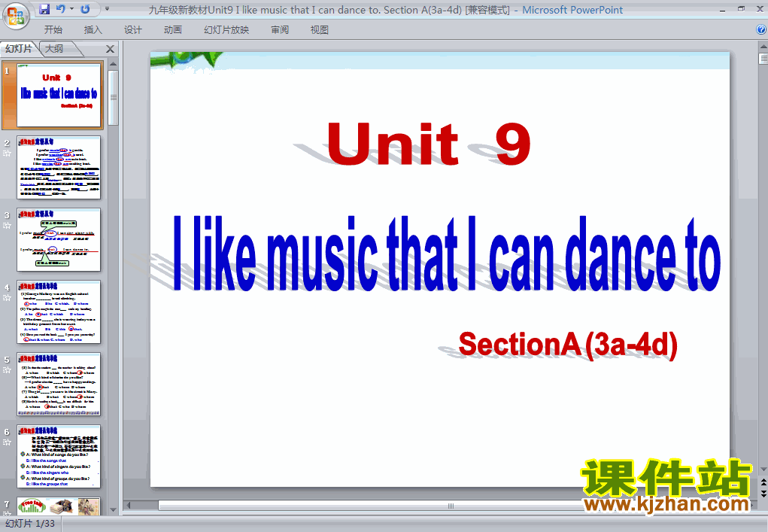This screenshot has height=532, width=768.
Task: Click animation star icon beside slide 3
Action: [x=7, y=226]
